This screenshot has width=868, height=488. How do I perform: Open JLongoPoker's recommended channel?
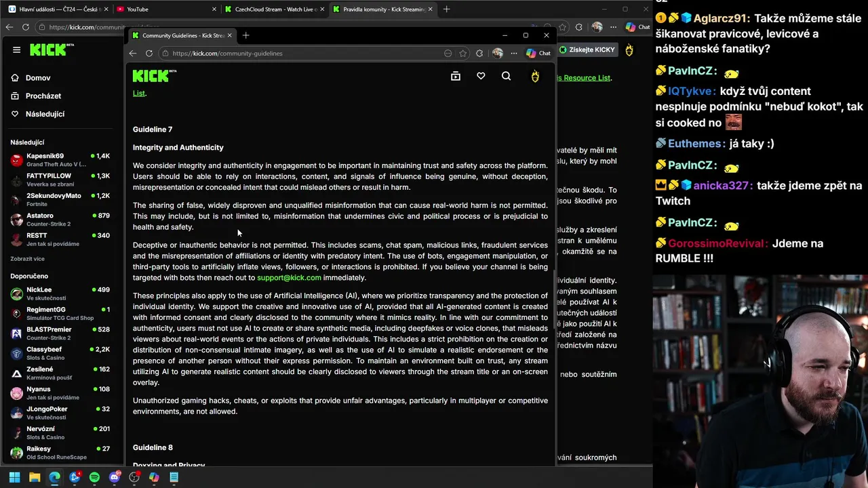click(x=60, y=413)
